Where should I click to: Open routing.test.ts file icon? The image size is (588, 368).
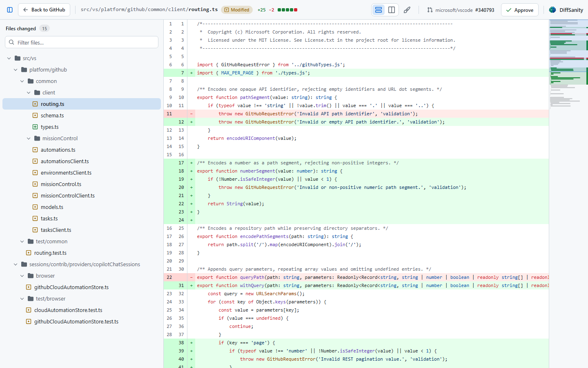[29, 253]
